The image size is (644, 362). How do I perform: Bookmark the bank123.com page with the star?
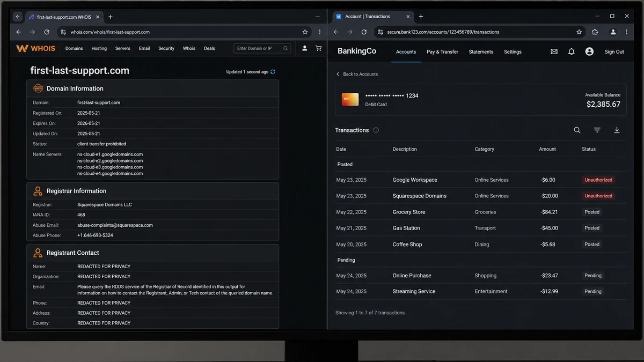click(579, 32)
